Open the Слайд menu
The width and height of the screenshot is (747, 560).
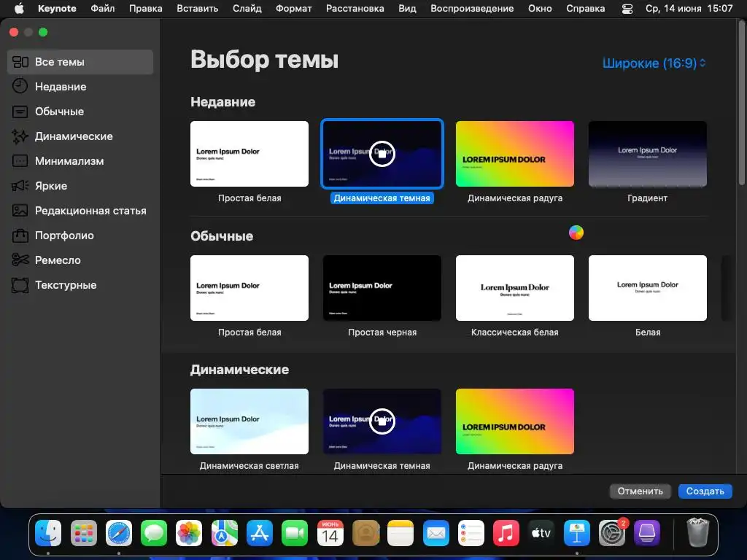[x=247, y=8]
